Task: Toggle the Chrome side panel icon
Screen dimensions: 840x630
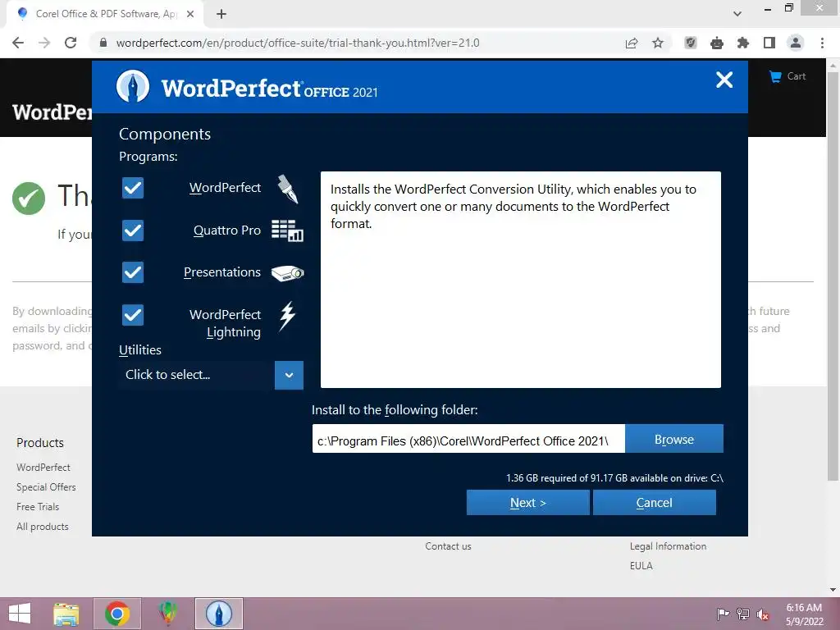Action: pyautogui.click(x=769, y=43)
